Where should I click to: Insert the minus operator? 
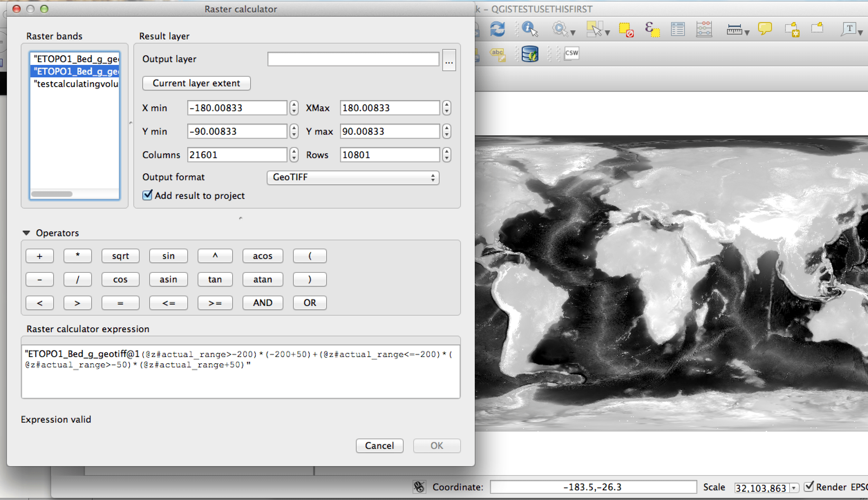coord(40,279)
